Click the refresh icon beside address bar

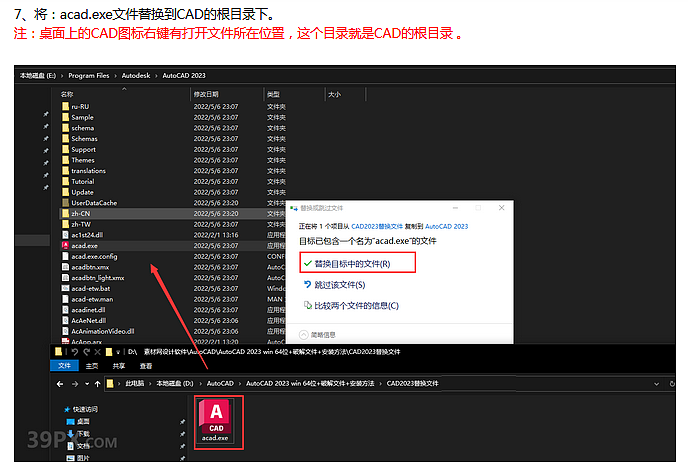672,384
